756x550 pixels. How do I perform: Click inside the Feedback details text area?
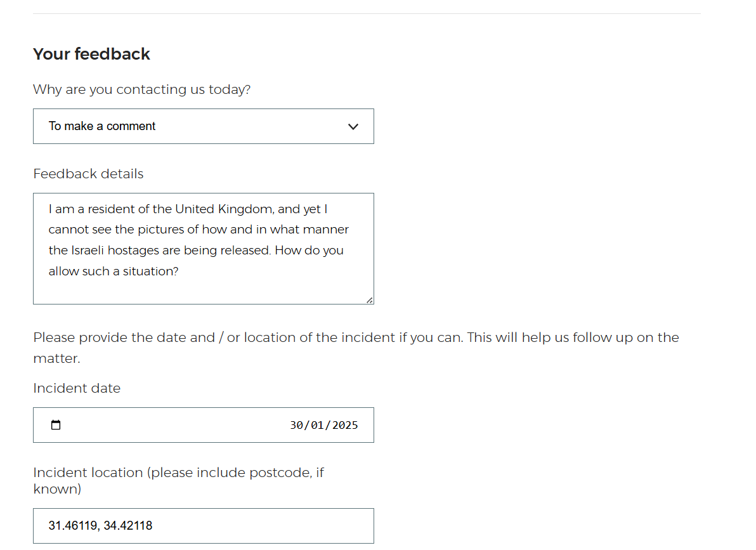[x=203, y=289]
